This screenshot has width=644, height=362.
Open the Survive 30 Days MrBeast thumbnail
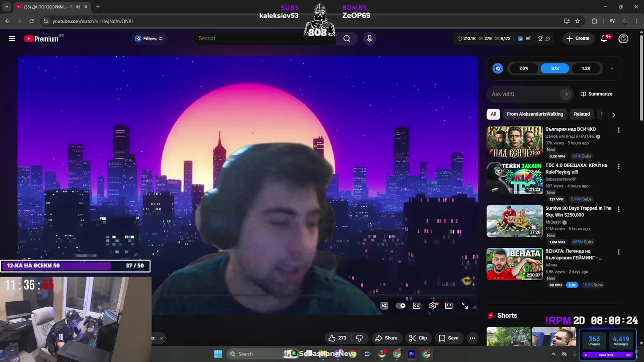click(514, 221)
